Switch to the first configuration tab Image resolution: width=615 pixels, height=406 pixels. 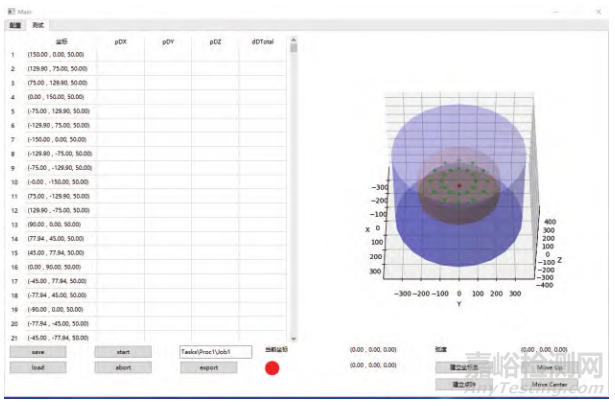tap(15, 23)
